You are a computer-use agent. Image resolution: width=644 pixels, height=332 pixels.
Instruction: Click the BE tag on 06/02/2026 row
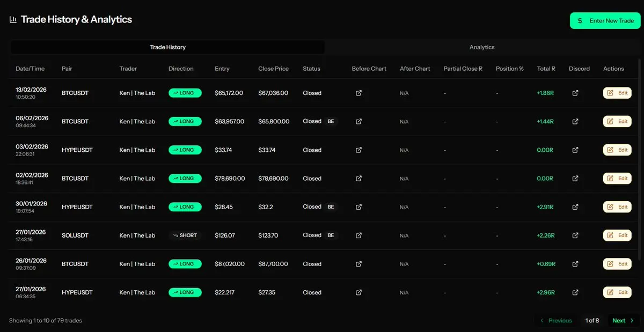(331, 121)
